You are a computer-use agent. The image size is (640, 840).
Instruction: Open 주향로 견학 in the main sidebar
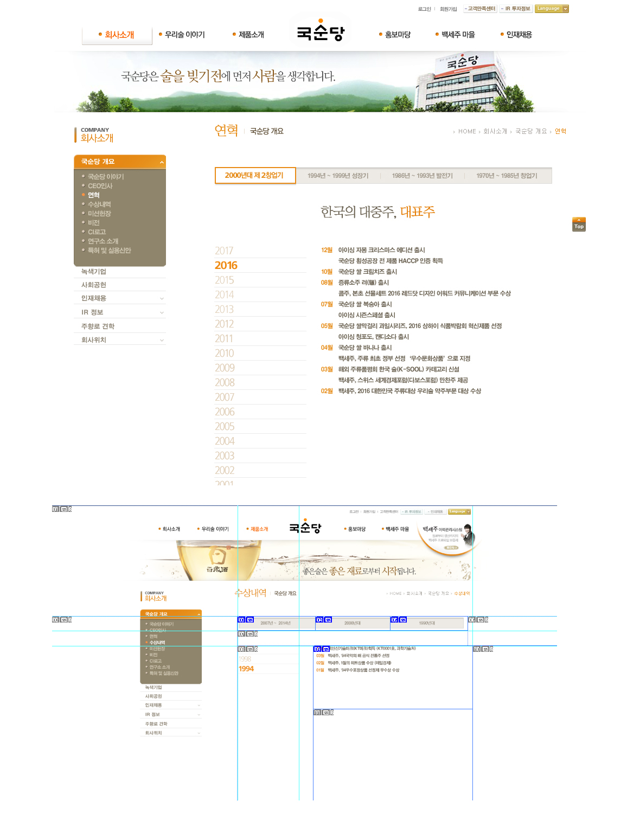pos(98,326)
